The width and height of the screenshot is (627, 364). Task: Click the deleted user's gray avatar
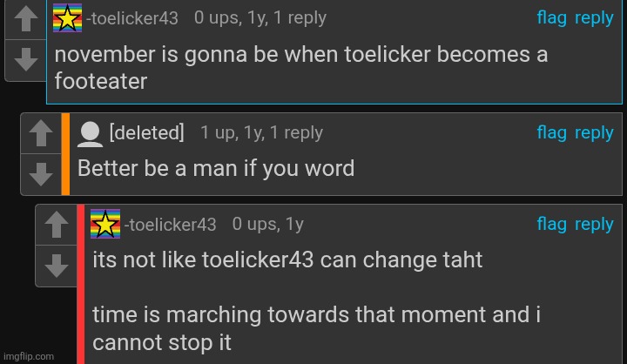tap(90, 134)
